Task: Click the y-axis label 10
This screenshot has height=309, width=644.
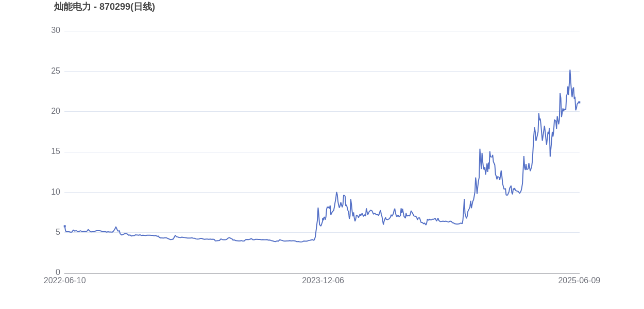Action: pos(56,192)
